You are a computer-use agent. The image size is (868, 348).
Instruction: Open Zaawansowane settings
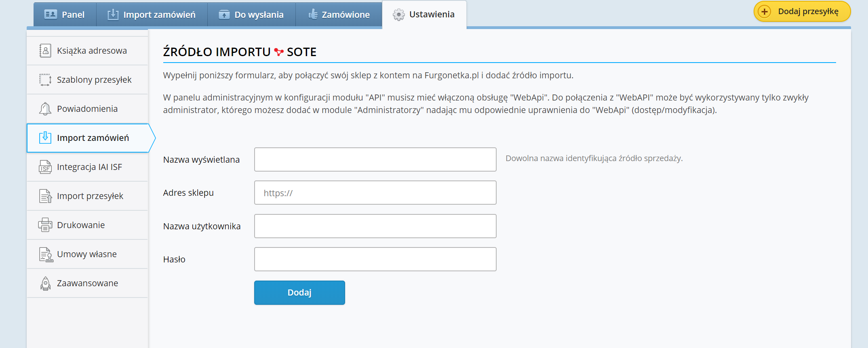(87, 283)
